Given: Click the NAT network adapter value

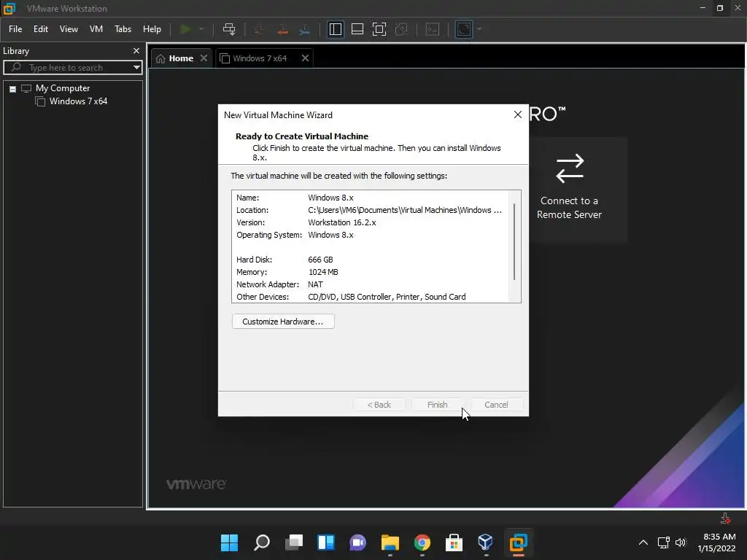Looking at the screenshot, I should (x=315, y=284).
